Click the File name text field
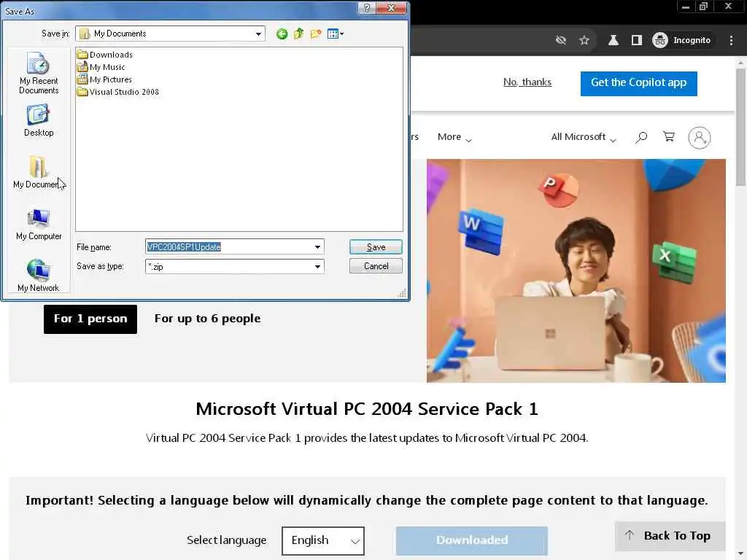 click(x=228, y=247)
